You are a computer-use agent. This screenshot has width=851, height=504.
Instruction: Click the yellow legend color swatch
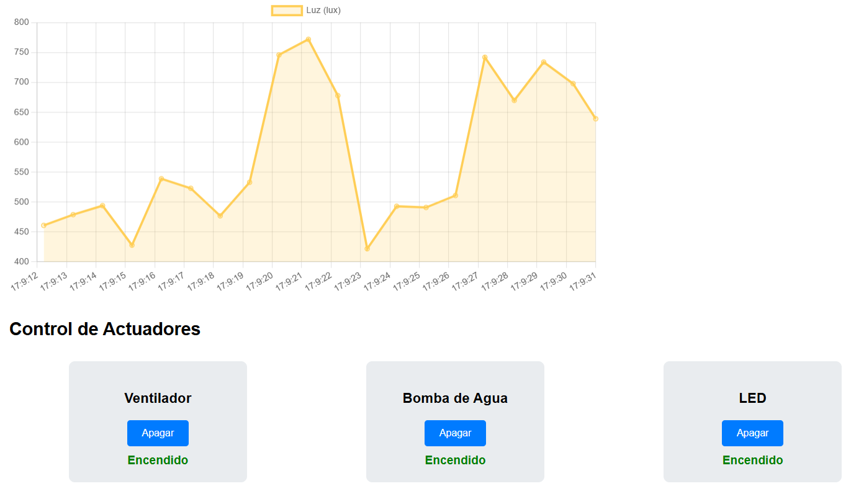[x=287, y=10]
